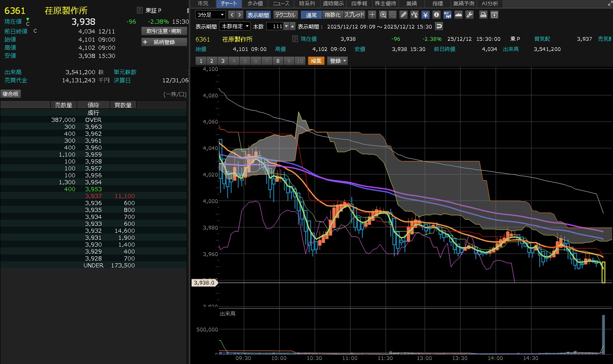Switch to the ニュース tab

tap(281, 4)
